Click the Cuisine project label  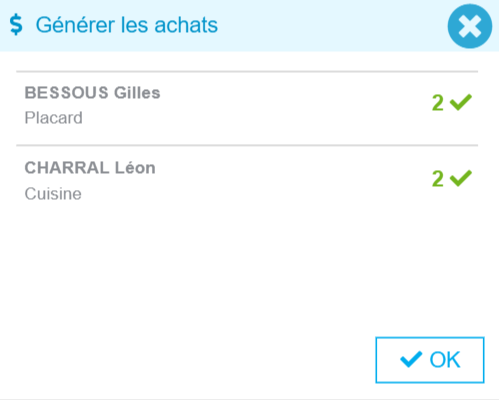[x=53, y=194]
